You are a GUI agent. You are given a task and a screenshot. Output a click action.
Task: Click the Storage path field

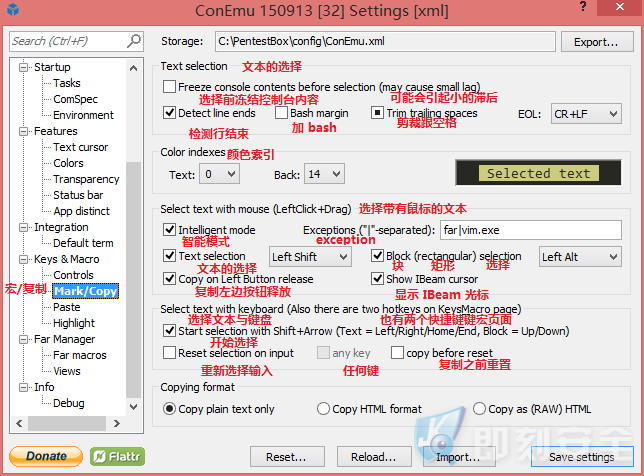385,41
